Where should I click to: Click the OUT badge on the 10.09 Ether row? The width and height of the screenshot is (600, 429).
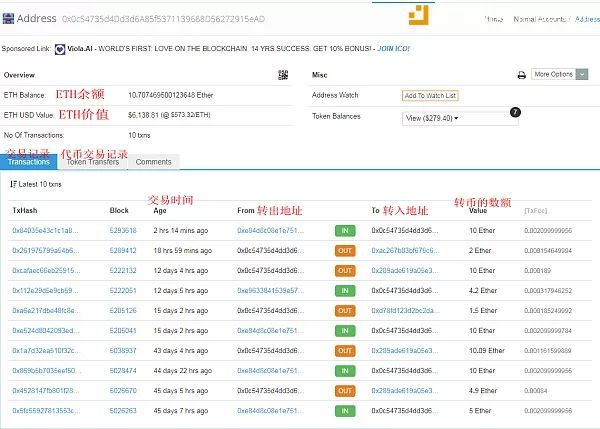(345, 351)
